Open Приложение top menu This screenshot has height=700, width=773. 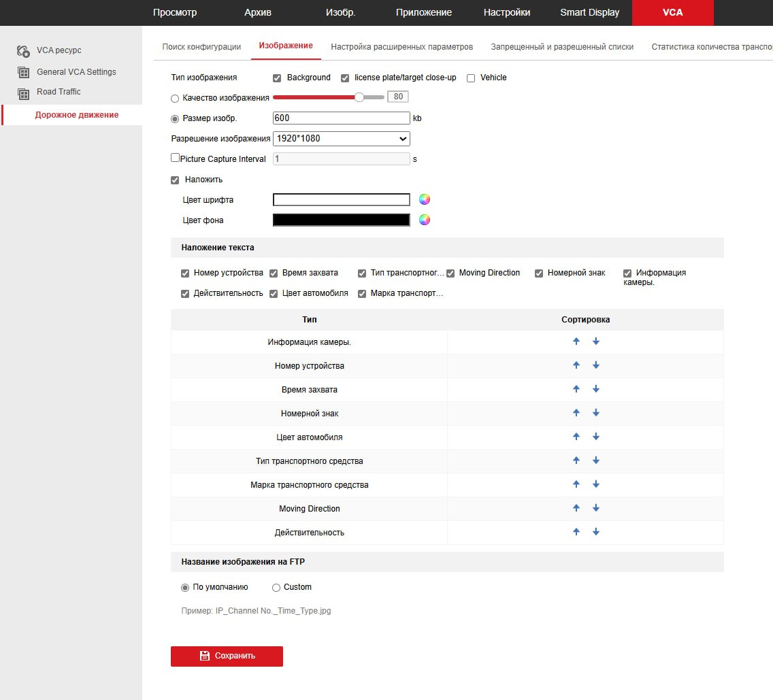click(423, 12)
